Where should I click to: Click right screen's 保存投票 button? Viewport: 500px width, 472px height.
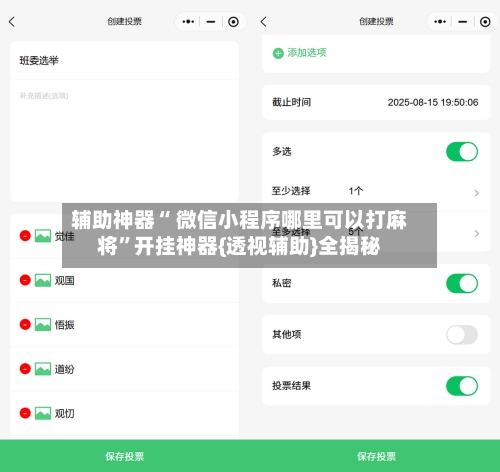coord(376,456)
